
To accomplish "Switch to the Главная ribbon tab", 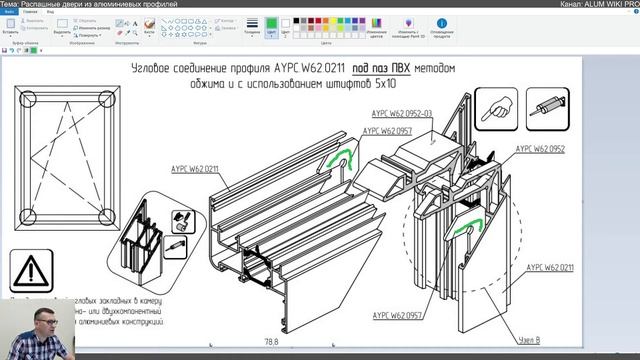I will point(30,12).
